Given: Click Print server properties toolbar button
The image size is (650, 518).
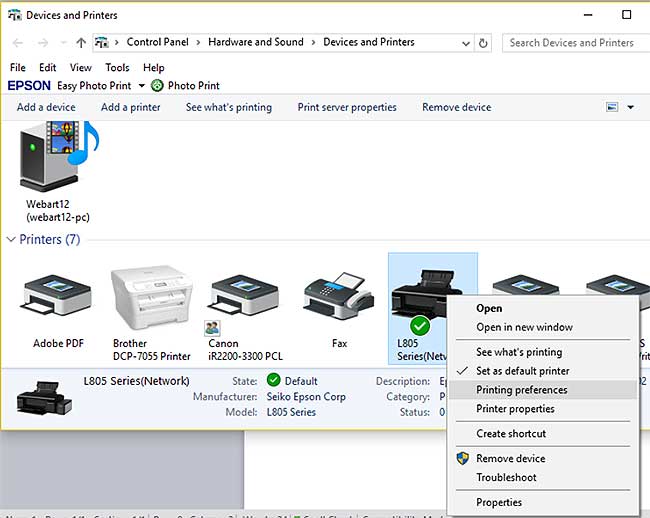Looking at the screenshot, I should coord(347,107).
